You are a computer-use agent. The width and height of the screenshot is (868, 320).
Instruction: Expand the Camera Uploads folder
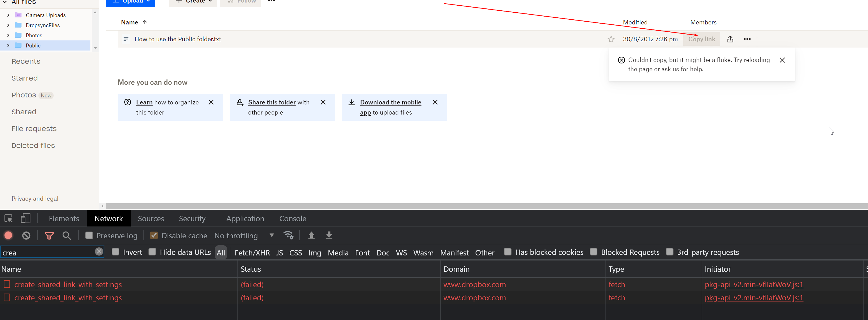(8, 15)
